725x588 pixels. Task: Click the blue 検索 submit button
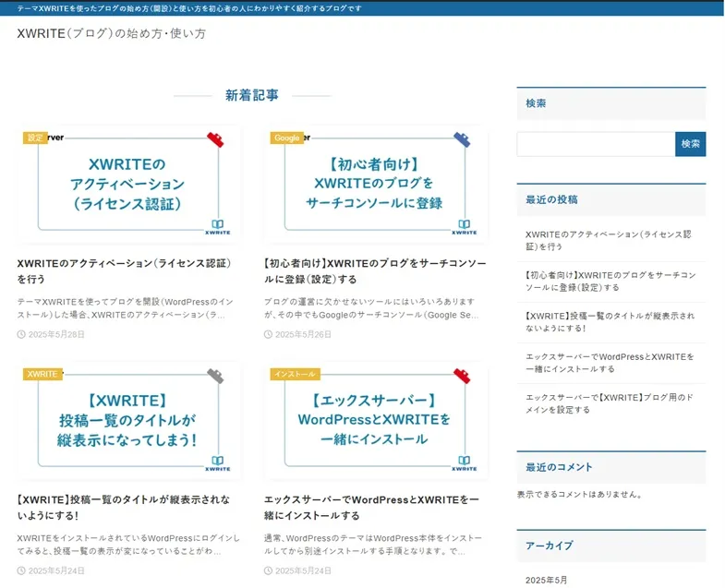coord(690,144)
